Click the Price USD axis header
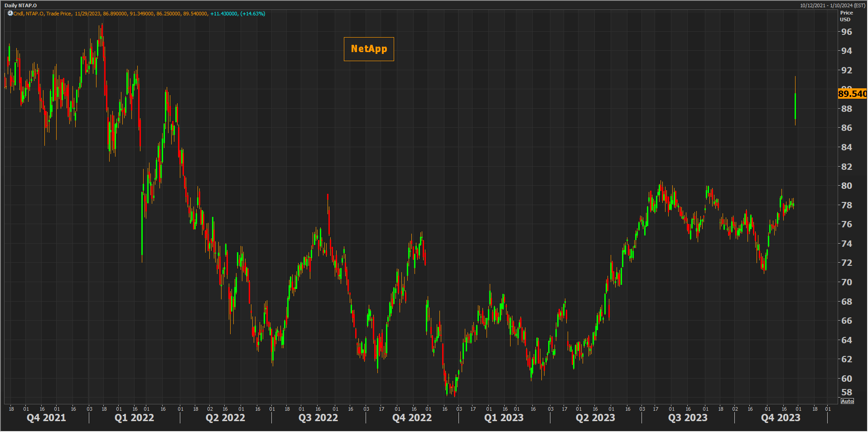The height and width of the screenshot is (432, 868). click(x=846, y=16)
